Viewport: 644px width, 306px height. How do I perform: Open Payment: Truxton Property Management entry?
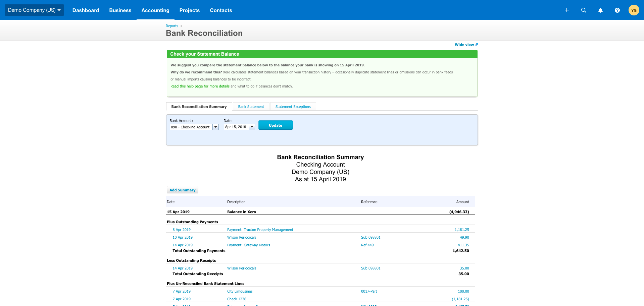(260, 230)
